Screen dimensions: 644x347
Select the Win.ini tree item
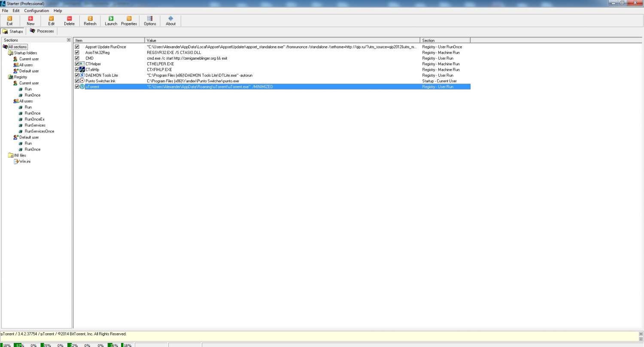click(x=25, y=161)
